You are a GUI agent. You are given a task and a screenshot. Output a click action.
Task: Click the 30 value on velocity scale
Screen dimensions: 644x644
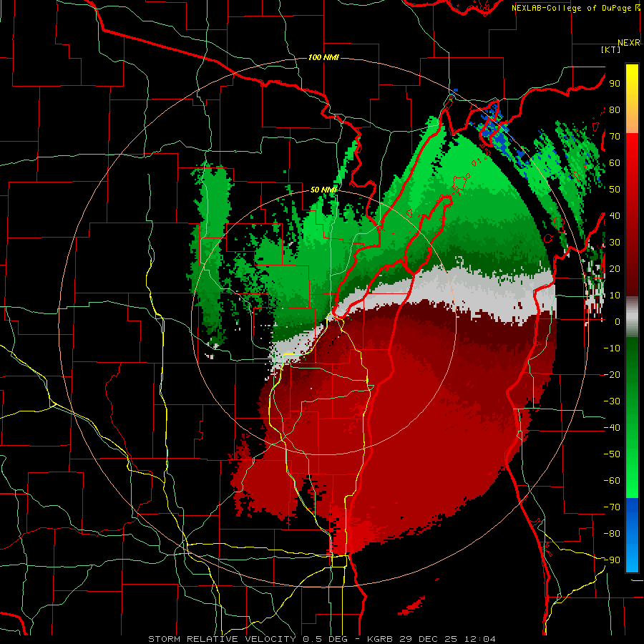click(x=615, y=243)
